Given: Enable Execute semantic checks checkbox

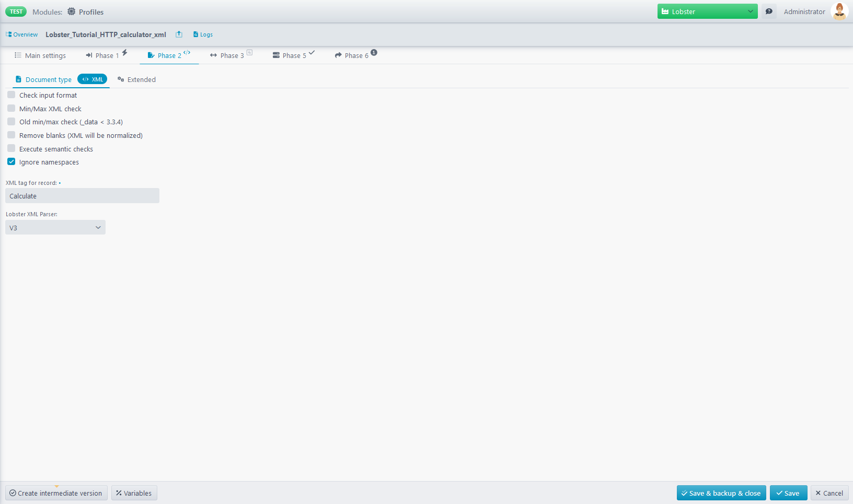Looking at the screenshot, I should coord(11,149).
